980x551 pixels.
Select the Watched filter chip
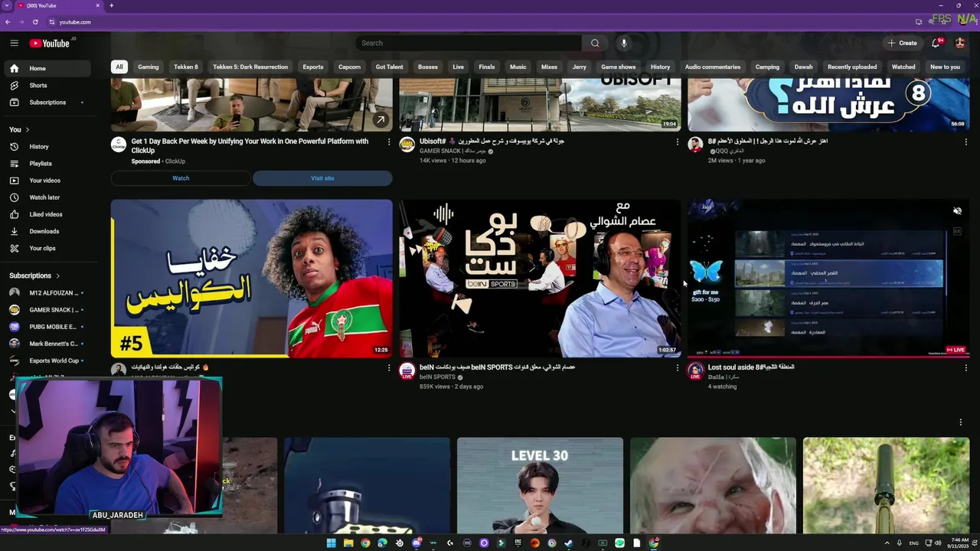click(903, 67)
